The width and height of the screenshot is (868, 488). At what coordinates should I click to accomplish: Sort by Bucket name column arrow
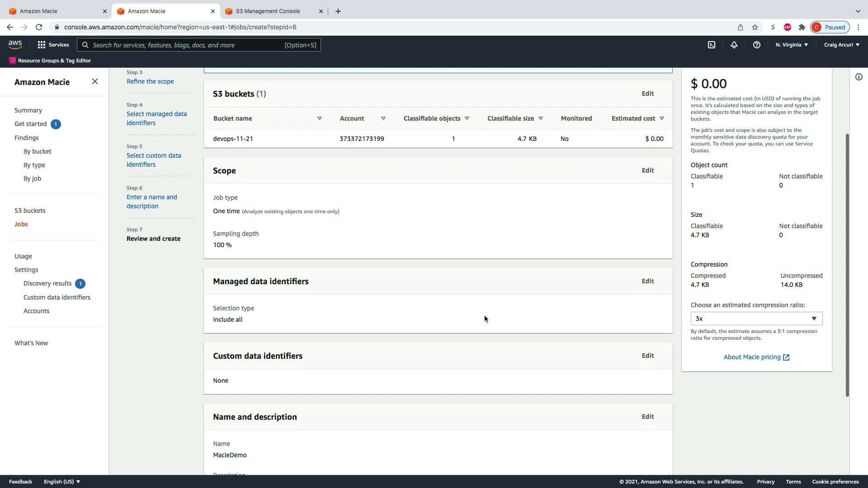pos(319,118)
